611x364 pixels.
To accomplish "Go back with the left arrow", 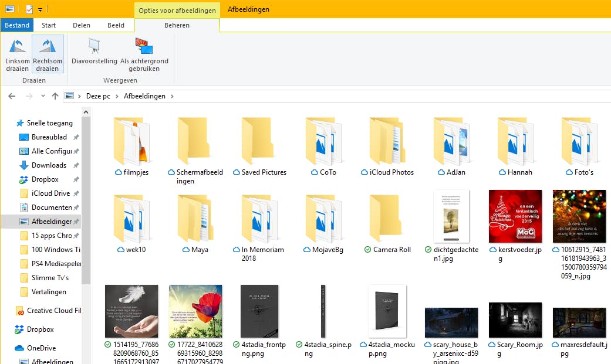I will point(12,96).
